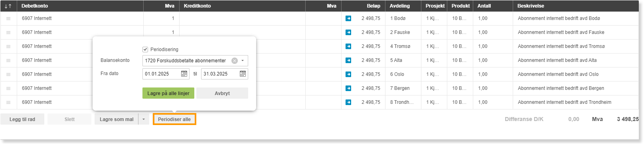Screen dimensions: 644x145
Task: Click the Differanse D/K value 0,00
Action: coord(574,119)
